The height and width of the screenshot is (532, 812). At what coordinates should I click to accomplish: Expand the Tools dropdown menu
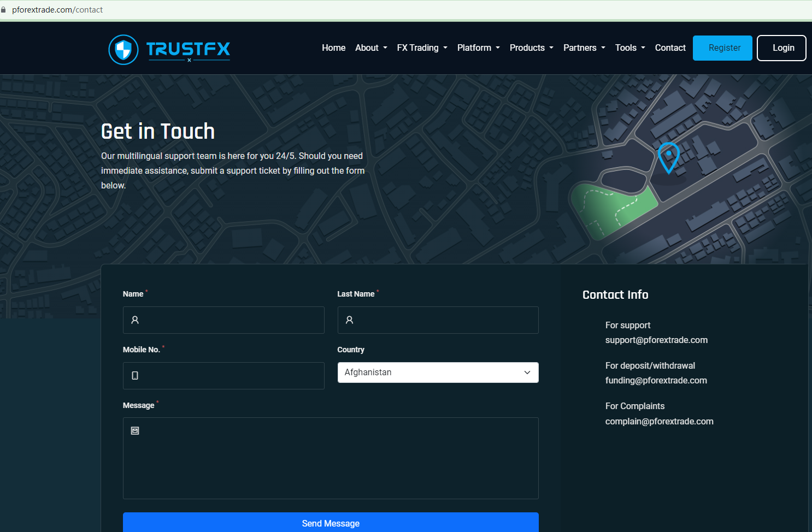[x=630, y=48]
